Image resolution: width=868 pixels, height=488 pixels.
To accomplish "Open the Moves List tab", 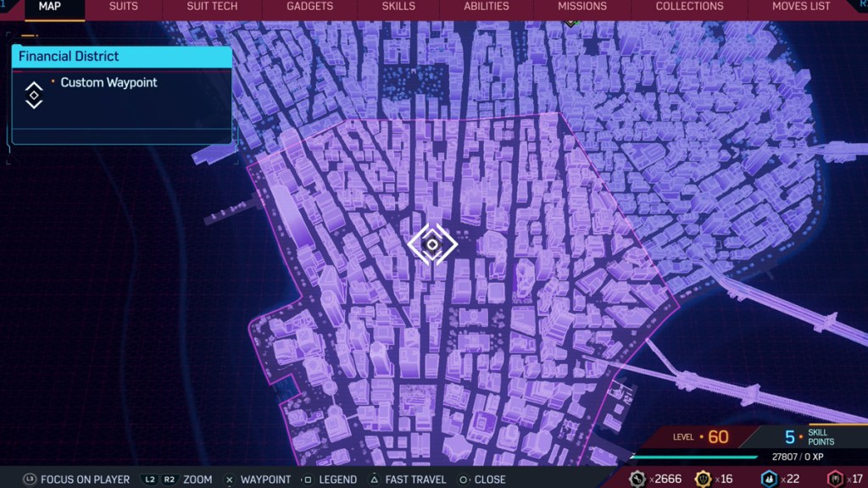I will 801,7.
